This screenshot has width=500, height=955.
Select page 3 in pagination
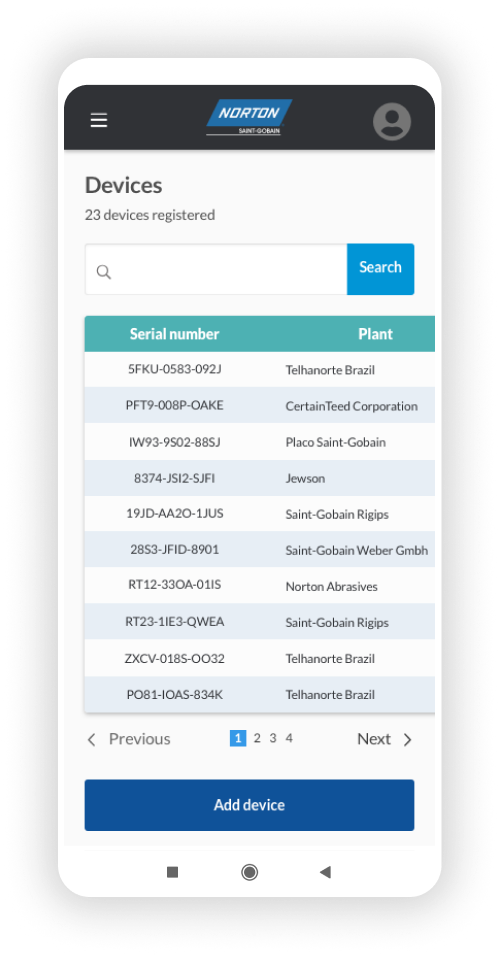(x=273, y=738)
